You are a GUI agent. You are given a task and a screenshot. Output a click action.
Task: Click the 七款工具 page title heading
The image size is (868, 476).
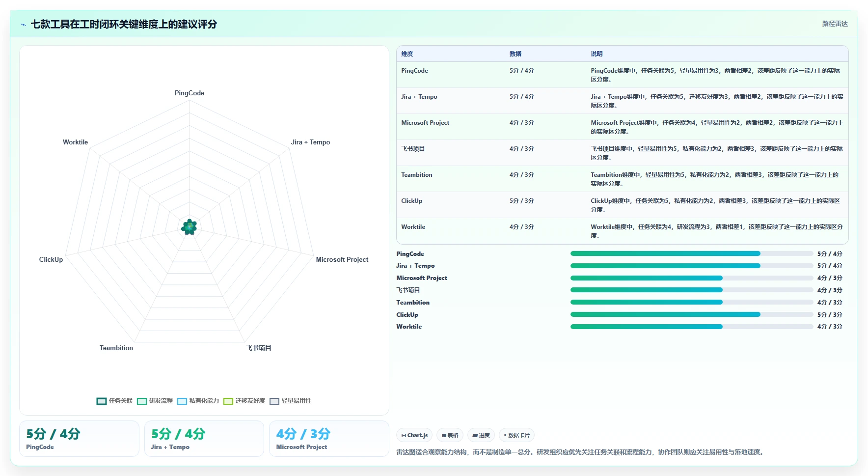click(x=124, y=24)
